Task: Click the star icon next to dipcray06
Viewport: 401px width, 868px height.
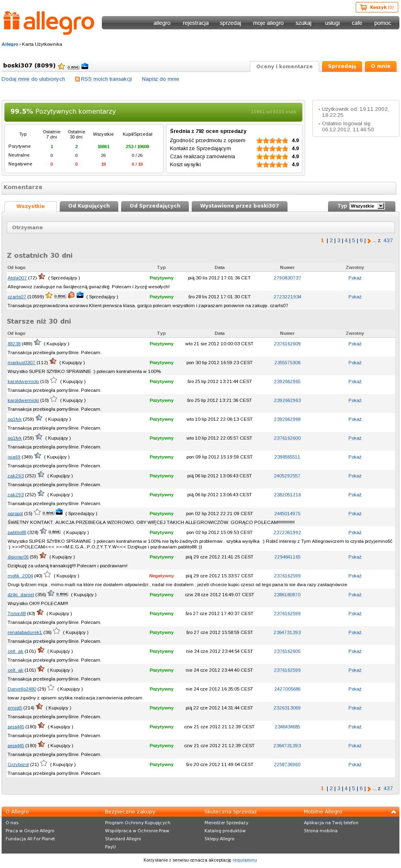Action: click(x=43, y=556)
